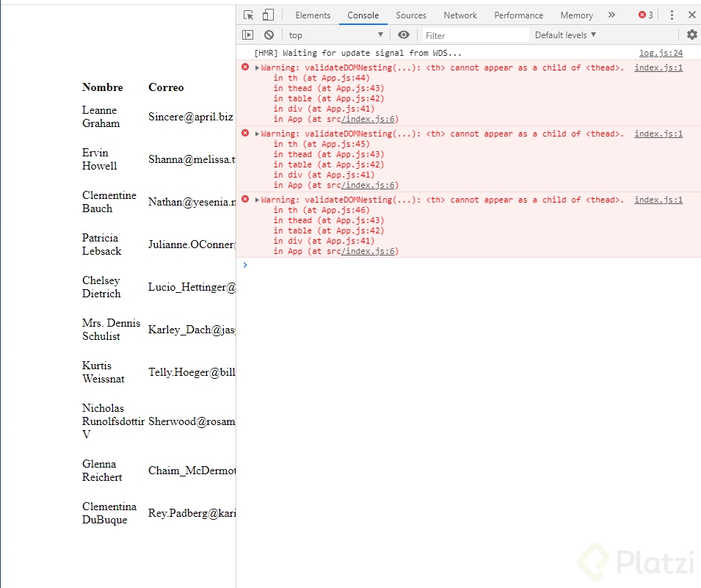Click the Nombre column header
The image size is (701, 588).
click(x=102, y=87)
